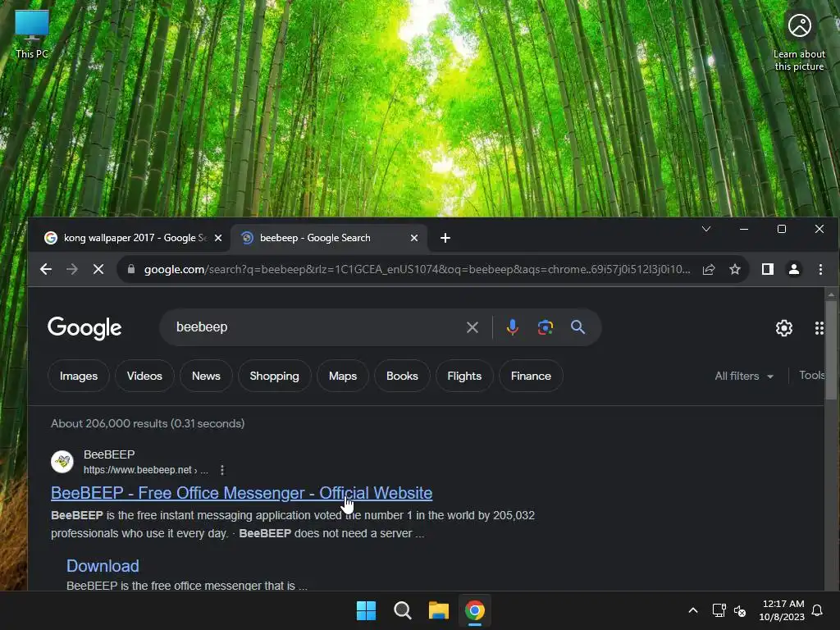Filter results by Shopping
840x630 pixels.
274,376
